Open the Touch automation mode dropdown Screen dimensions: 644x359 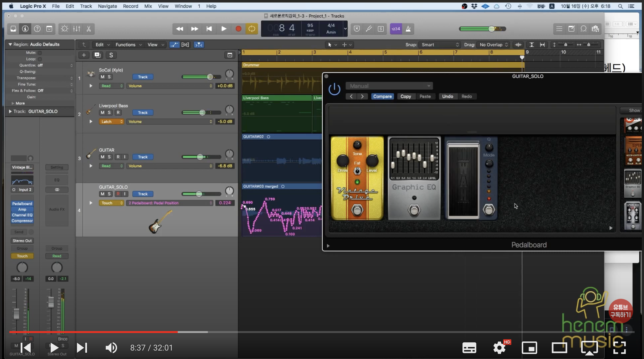[x=111, y=203]
